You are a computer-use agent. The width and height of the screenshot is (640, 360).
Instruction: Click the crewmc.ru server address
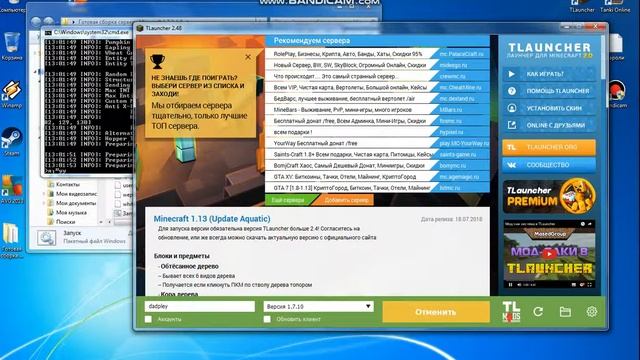pos(452,76)
